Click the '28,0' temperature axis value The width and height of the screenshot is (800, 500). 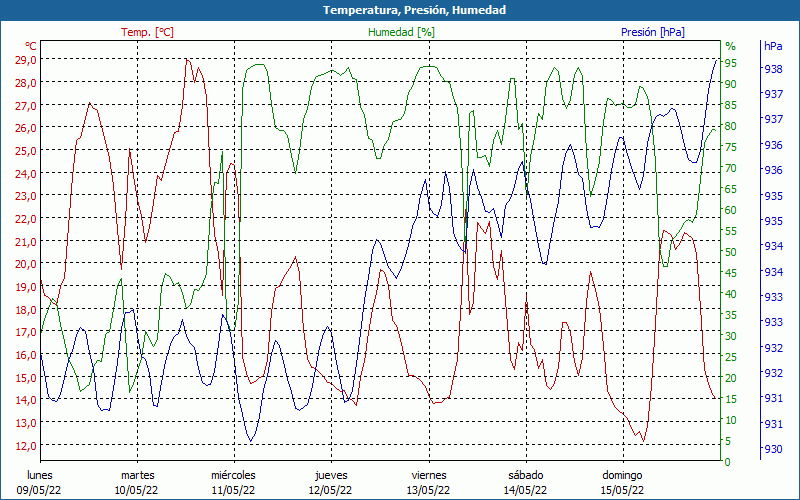(x=26, y=83)
